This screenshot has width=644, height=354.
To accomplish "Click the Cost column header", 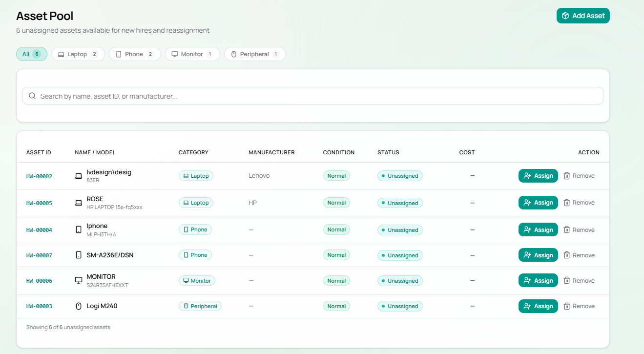I will coord(467,152).
